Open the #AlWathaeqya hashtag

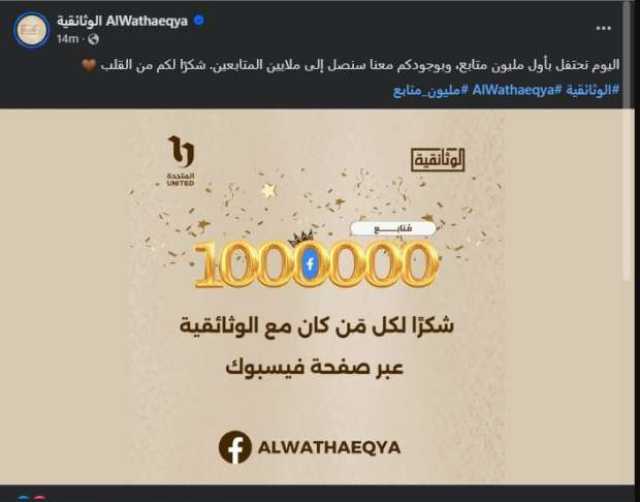click(518, 90)
